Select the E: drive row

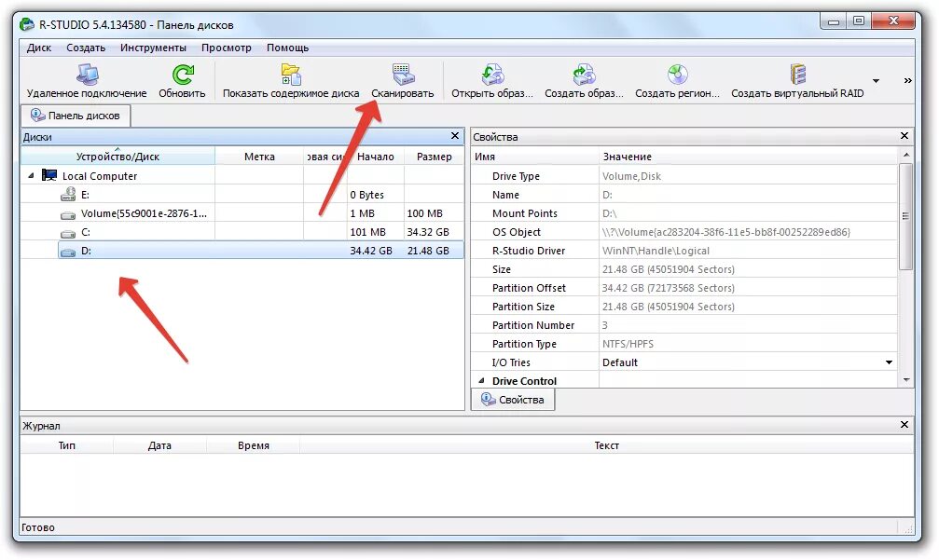(242, 195)
